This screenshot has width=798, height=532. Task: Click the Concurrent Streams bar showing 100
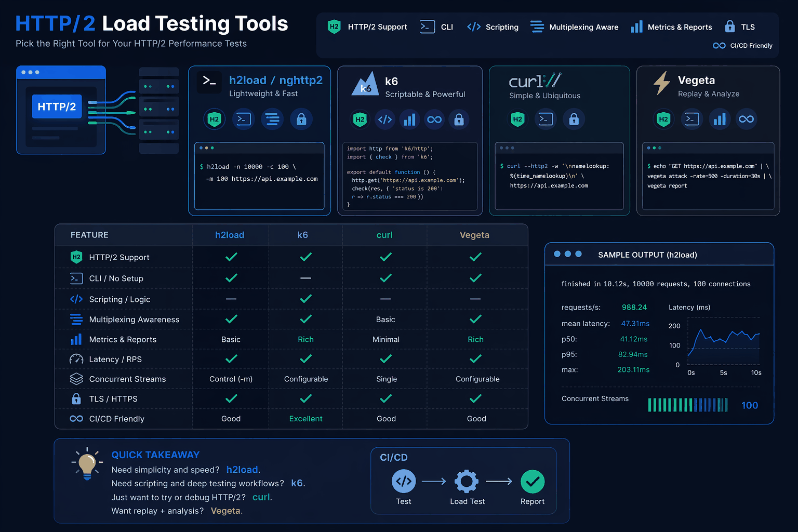point(688,405)
